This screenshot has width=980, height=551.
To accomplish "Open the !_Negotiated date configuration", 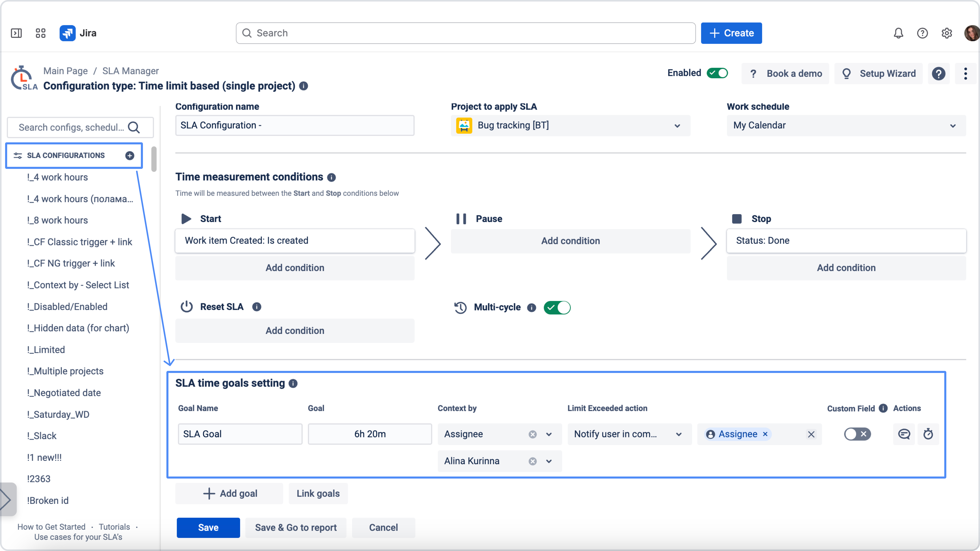I will point(64,393).
